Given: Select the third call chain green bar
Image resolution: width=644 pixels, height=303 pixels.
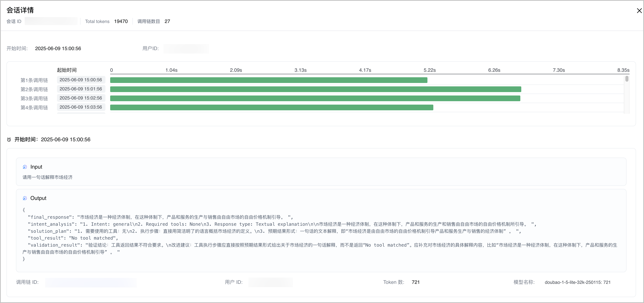Looking at the screenshot, I should pyautogui.click(x=315, y=98).
